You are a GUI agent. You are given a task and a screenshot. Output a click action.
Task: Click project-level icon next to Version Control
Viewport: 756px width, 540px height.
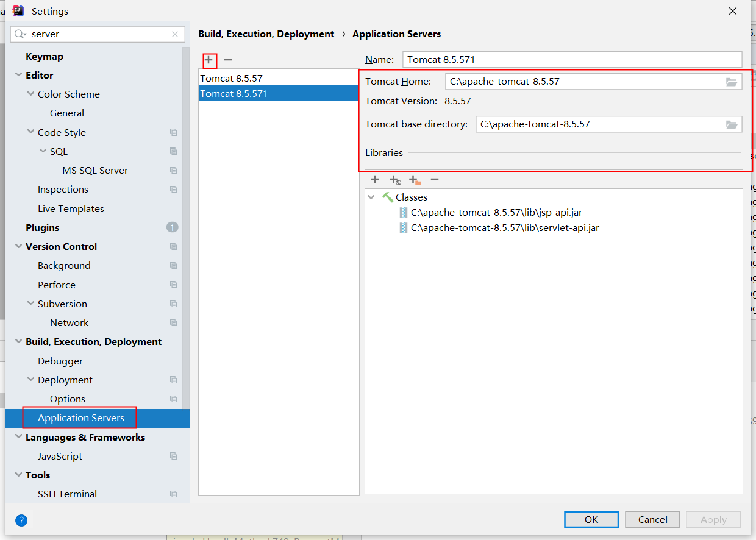tap(174, 247)
